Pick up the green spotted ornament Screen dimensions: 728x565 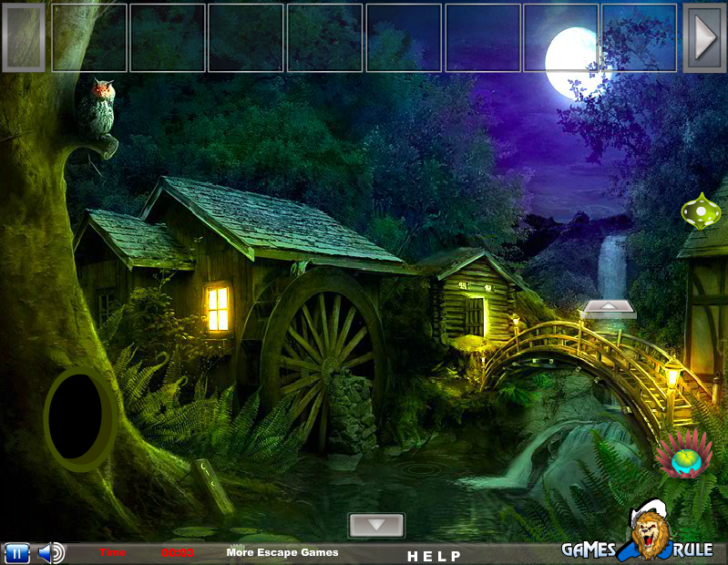701,211
